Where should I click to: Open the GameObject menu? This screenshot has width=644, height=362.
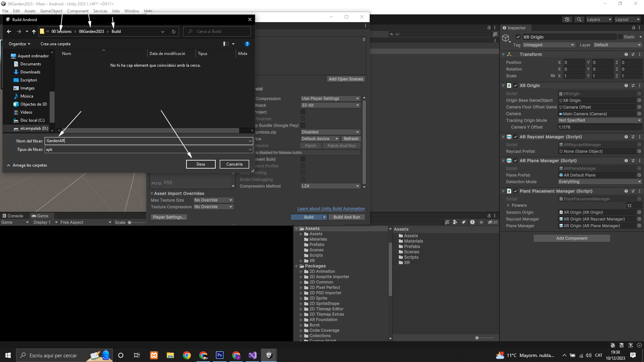[51, 11]
